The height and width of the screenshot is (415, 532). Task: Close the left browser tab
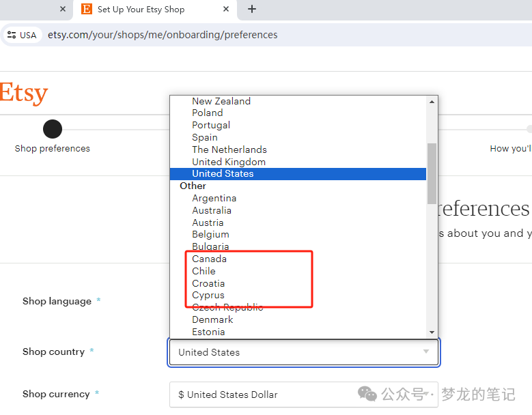pos(63,9)
